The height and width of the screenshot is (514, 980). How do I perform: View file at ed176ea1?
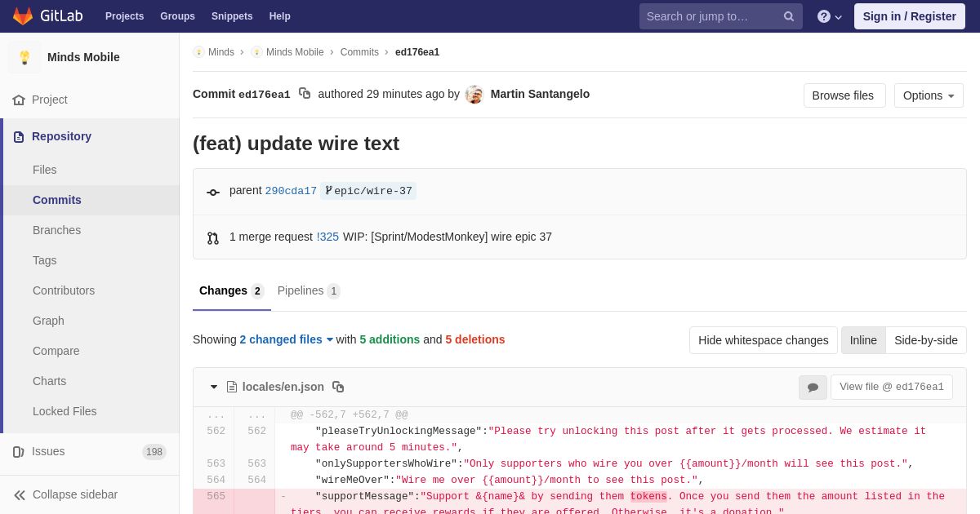(x=892, y=388)
